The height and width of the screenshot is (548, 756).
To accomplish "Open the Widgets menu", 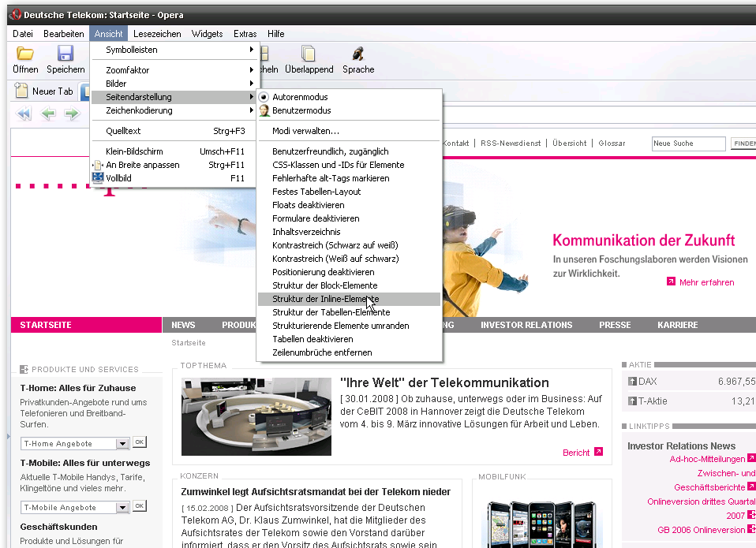I will pos(208,34).
